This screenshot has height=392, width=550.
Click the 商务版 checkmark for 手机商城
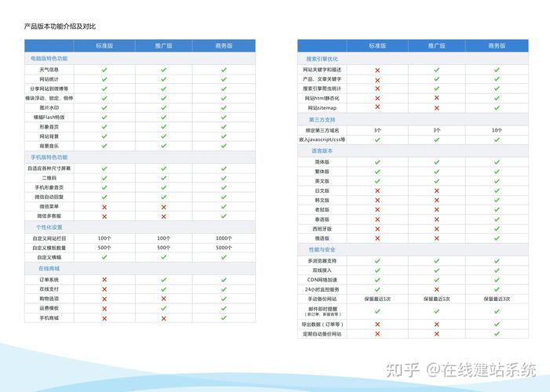coord(224,318)
